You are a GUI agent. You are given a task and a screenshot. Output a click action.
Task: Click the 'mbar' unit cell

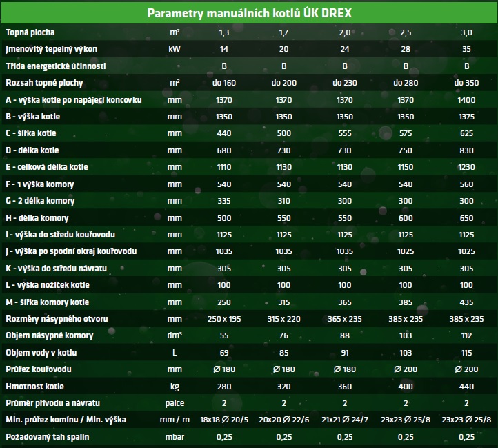point(175,437)
